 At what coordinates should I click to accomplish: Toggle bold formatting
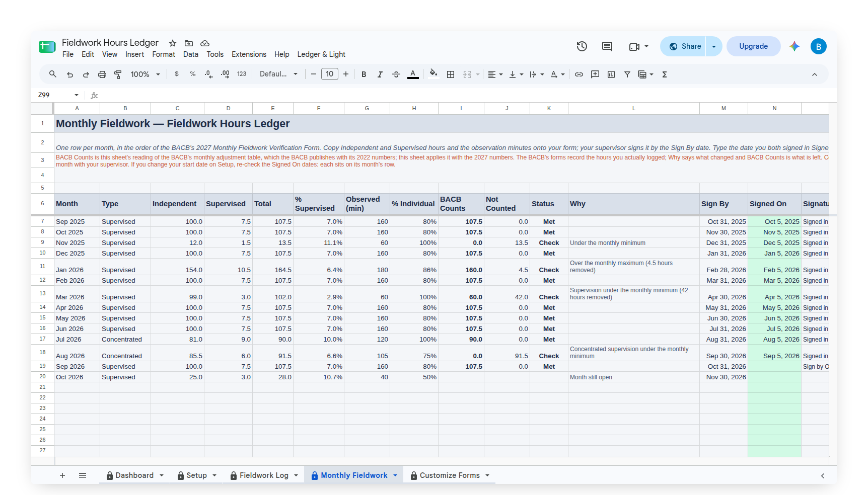364,74
